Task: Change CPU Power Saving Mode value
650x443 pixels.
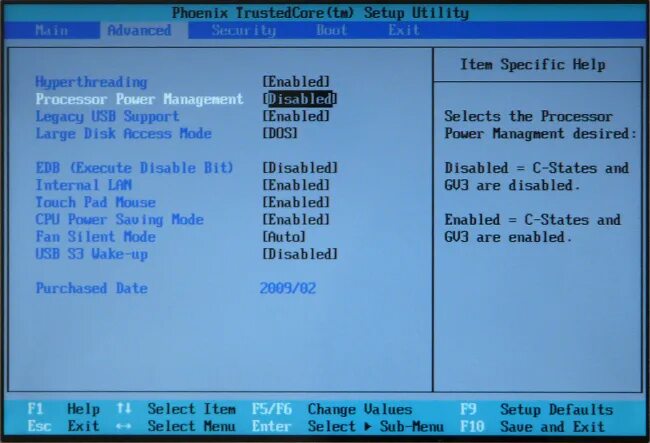Action: [x=296, y=219]
